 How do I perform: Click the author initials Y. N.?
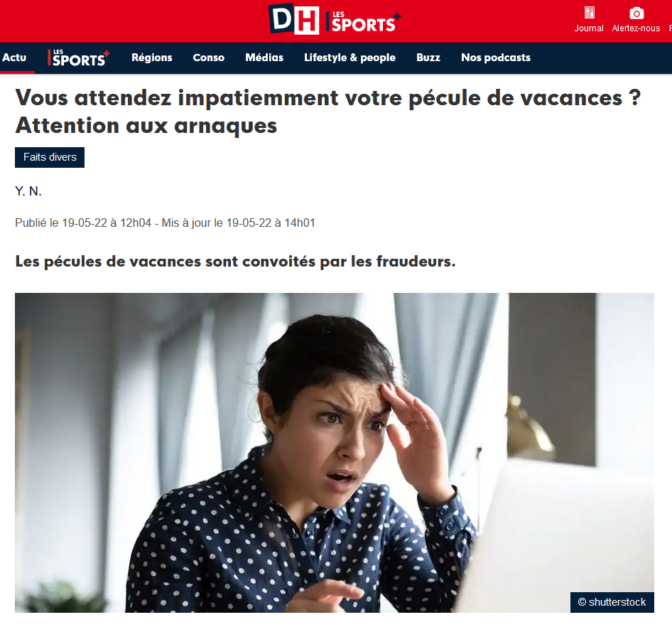point(28,191)
